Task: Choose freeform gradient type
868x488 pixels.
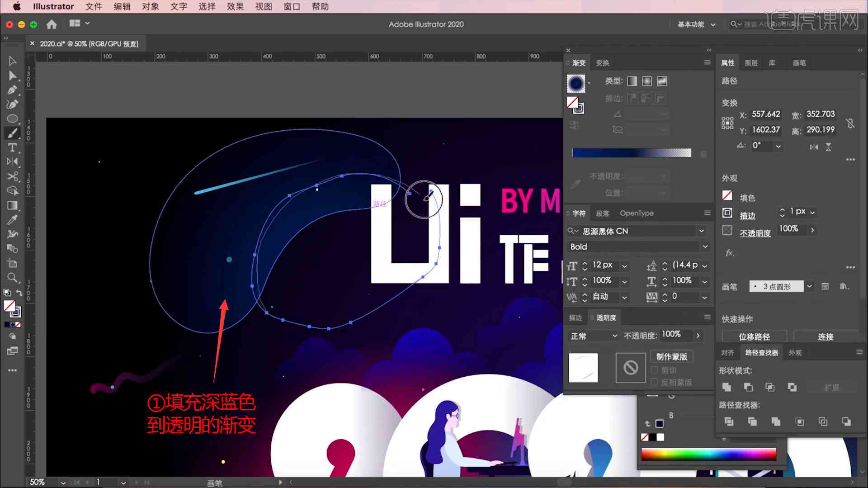Action: point(662,81)
